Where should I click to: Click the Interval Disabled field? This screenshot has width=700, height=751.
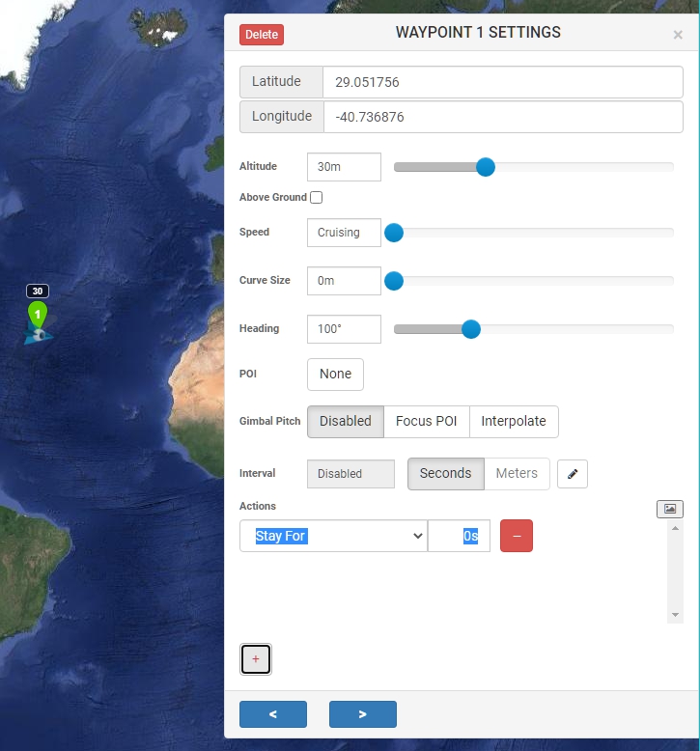(x=350, y=474)
